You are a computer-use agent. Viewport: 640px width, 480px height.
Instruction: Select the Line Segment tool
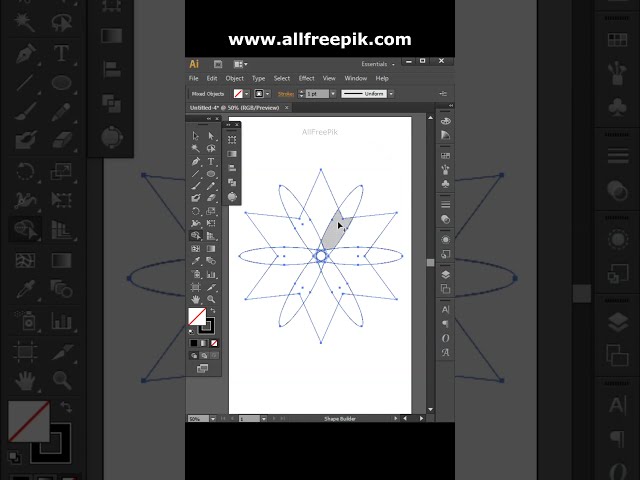(196, 174)
